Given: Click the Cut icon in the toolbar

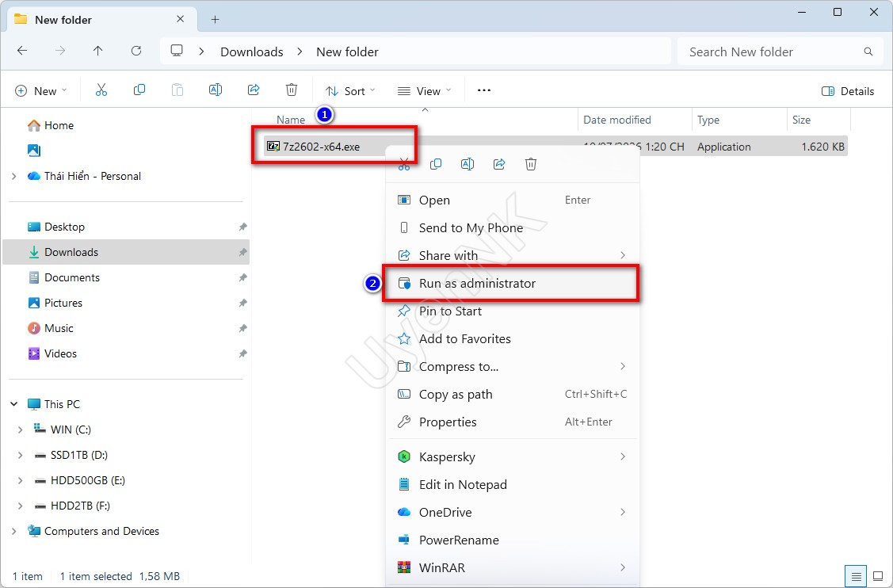Looking at the screenshot, I should pos(101,90).
